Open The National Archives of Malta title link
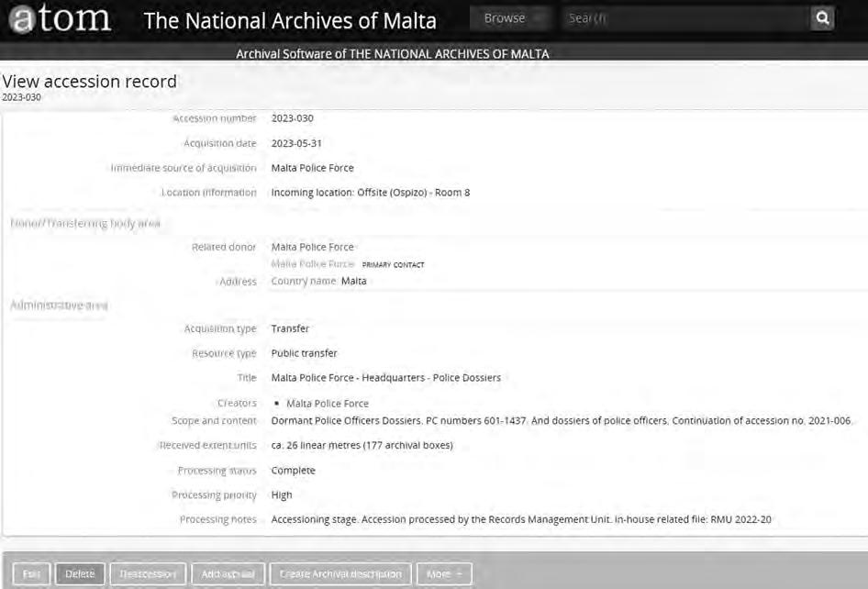Screen dimensions: 868x589 click(x=290, y=20)
